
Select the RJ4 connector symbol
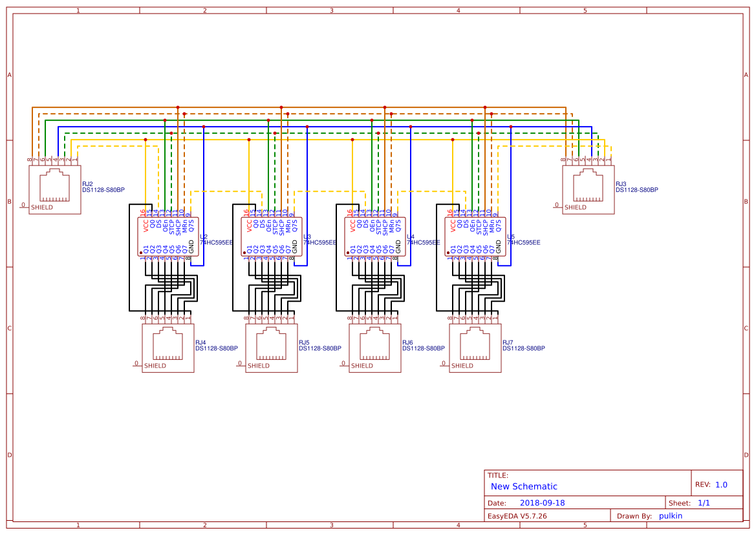pos(167,348)
